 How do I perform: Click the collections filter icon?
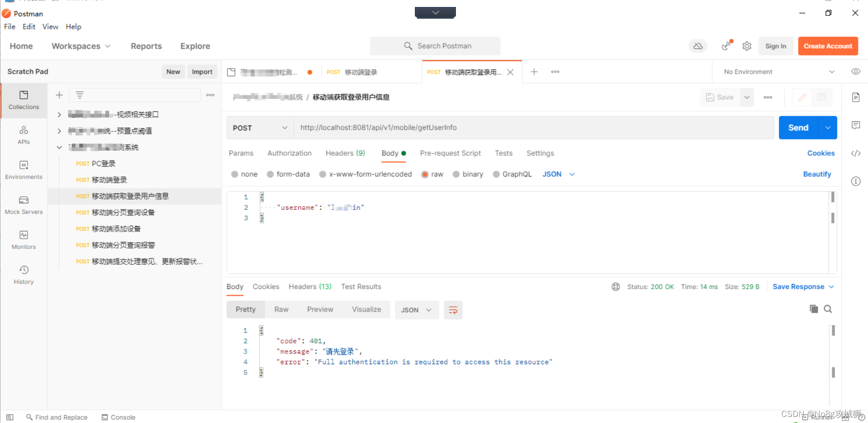(80, 95)
